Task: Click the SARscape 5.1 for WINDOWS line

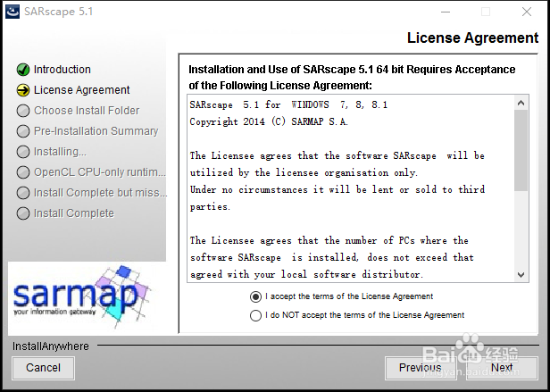Action: [x=288, y=105]
